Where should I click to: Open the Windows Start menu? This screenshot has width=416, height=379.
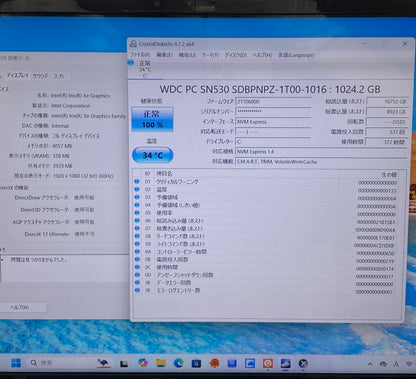[x=16, y=363]
